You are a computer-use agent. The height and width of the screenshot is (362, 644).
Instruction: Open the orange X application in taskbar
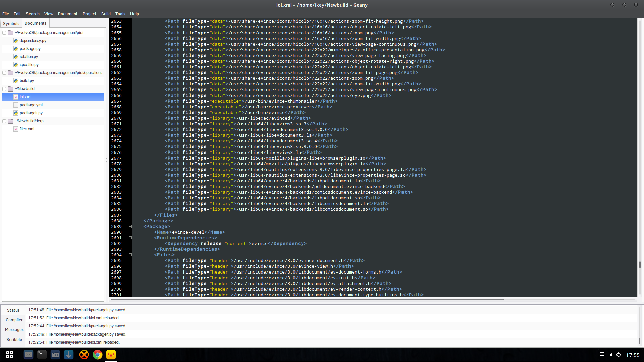84,354
